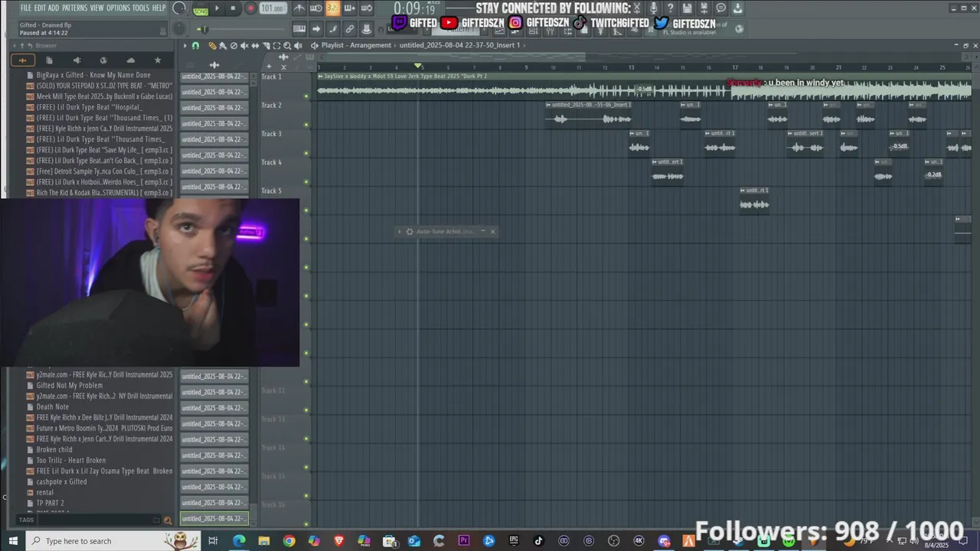Toggle the 3.2 countdown before recording button

coord(333,8)
